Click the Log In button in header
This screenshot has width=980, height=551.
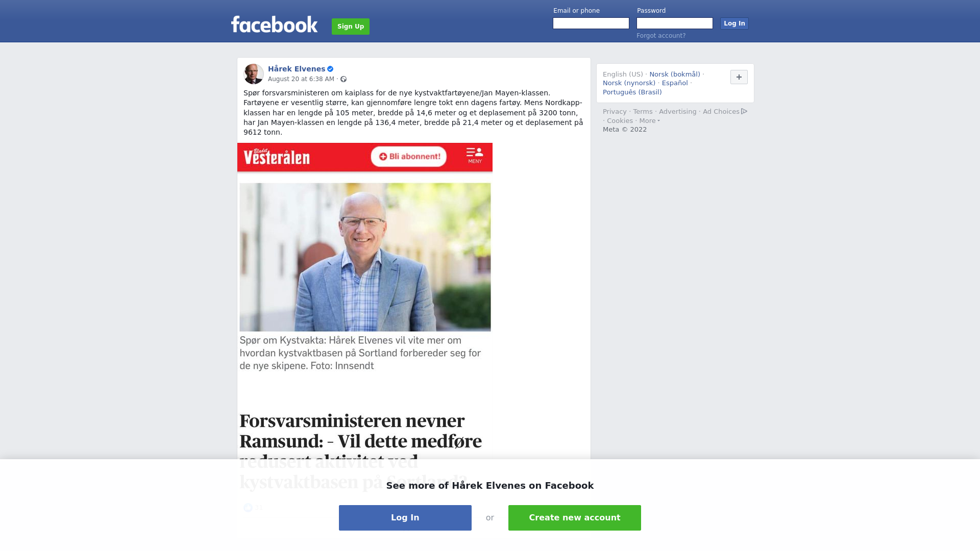(x=734, y=23)
